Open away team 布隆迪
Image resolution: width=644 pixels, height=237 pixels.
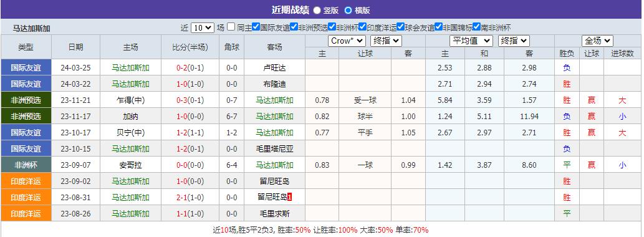274,84
